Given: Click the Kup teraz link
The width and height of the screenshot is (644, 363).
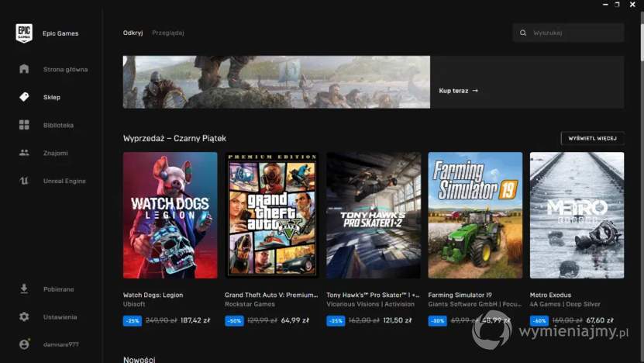Looking at the screenshot, I should point(458,91).
